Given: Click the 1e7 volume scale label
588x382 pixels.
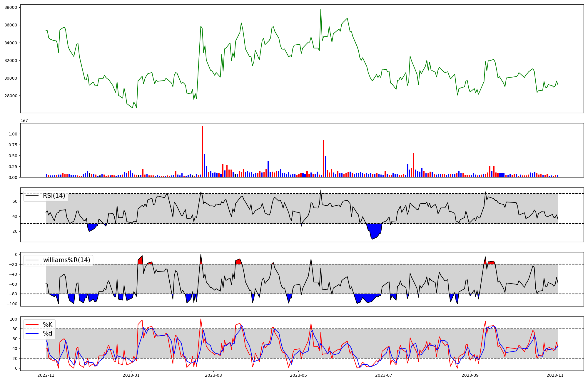Looking at the screenshot, I should [24, 120].
